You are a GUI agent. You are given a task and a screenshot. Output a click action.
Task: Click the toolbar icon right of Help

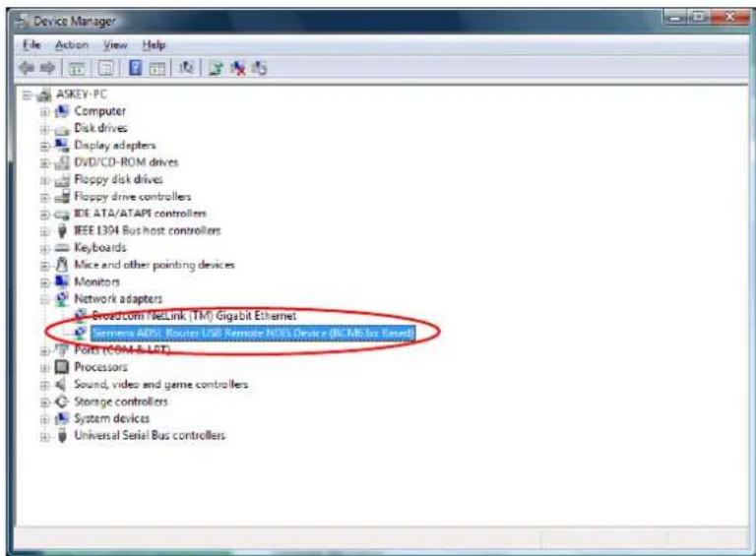coord(157,69)
